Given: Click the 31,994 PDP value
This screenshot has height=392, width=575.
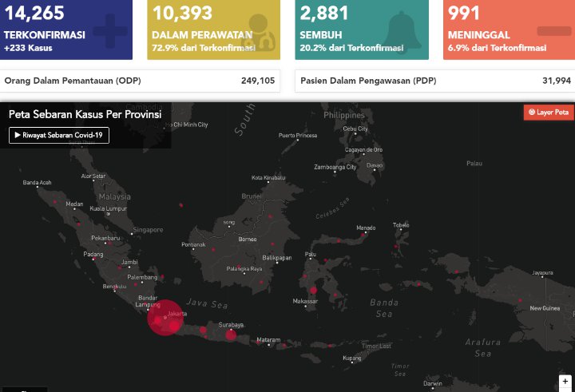Looking at the screenshot, I should pyautogui.click(x=557, y=81).
